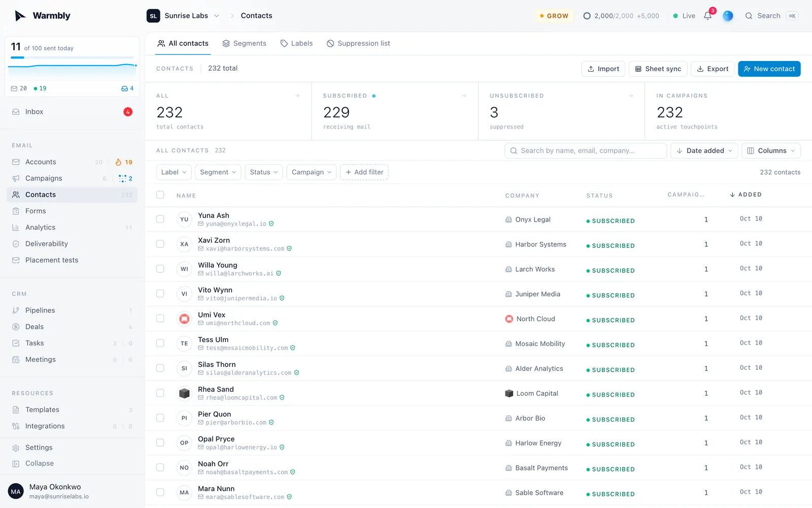Open Analytics in the sidebar

pos(72,228)
